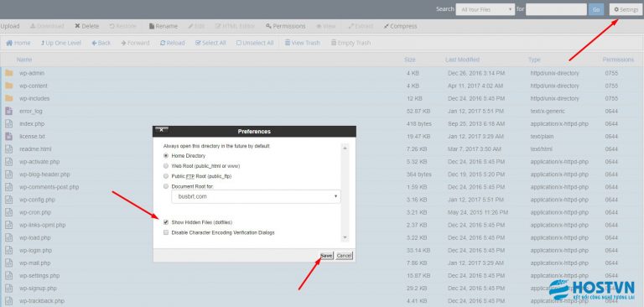Image resolution: width=644 pixels, height=307 pixels.
Task: Open the All Your Files search dropdown
Action: [485, 9]
